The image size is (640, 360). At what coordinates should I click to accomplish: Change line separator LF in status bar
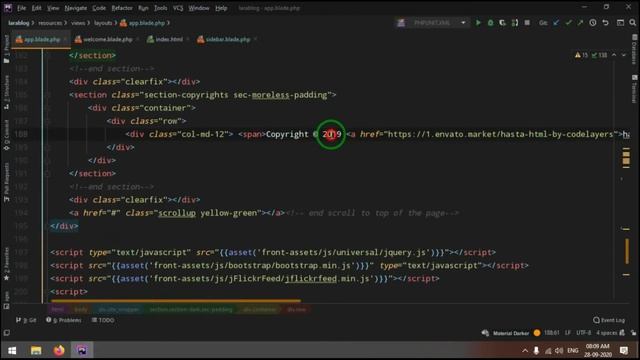[568, 333]
